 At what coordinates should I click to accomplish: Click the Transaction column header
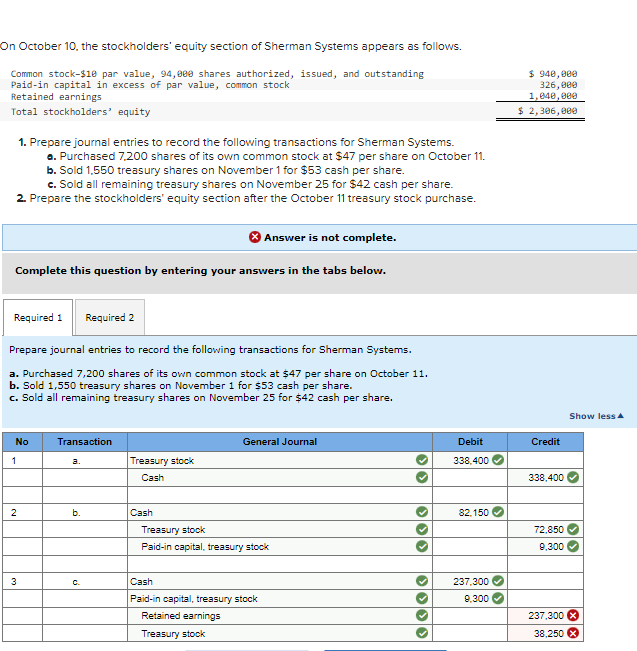click(85, 442)
